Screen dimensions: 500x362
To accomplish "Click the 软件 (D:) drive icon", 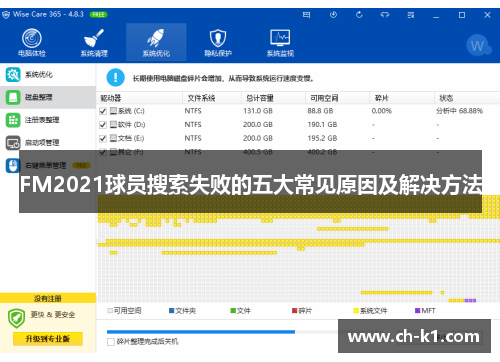I will coord(114,124).
